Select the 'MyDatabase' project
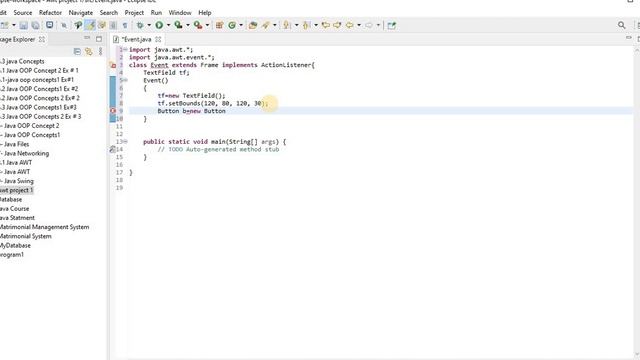The height and width of the screenshot is (360, 640). point(15,245)
